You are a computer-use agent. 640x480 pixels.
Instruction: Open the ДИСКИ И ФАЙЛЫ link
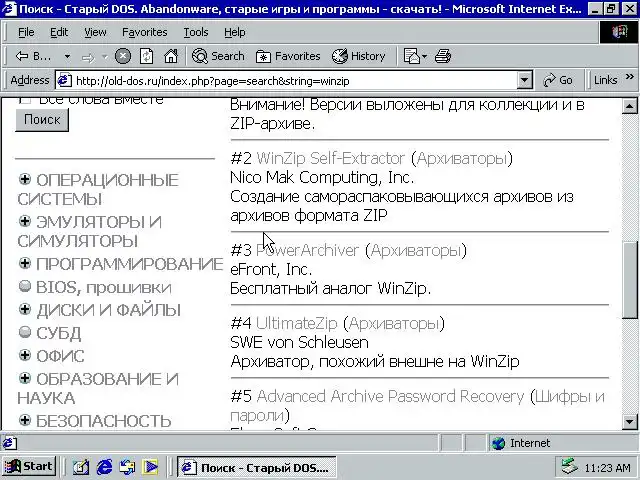pos(108,310)
